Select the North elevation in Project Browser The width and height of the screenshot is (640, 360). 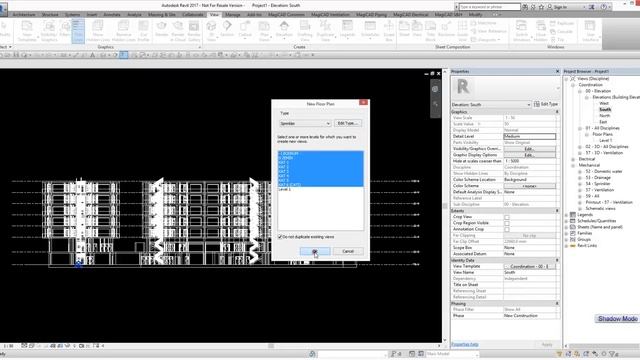605,116
